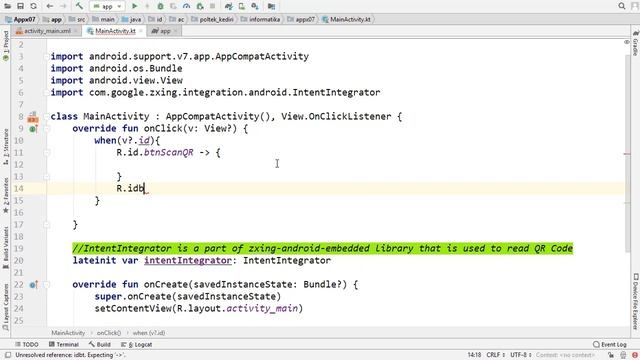Open the Build tool window
The image size is (640, 360).
100,344
